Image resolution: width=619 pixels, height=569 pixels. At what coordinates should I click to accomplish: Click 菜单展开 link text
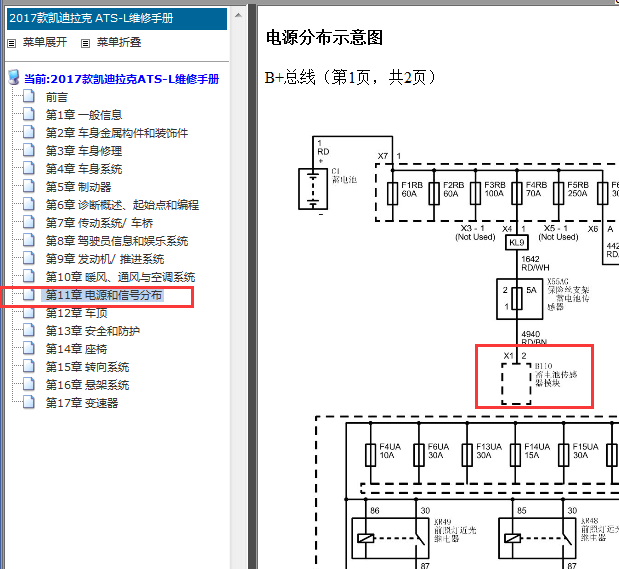tap(45, 42)
